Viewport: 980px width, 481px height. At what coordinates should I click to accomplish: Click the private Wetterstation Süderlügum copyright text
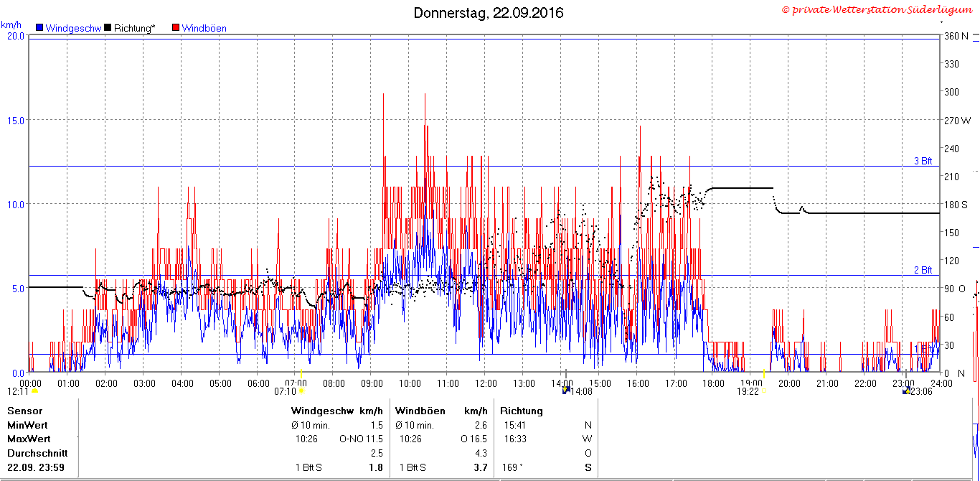coord(877,9)
